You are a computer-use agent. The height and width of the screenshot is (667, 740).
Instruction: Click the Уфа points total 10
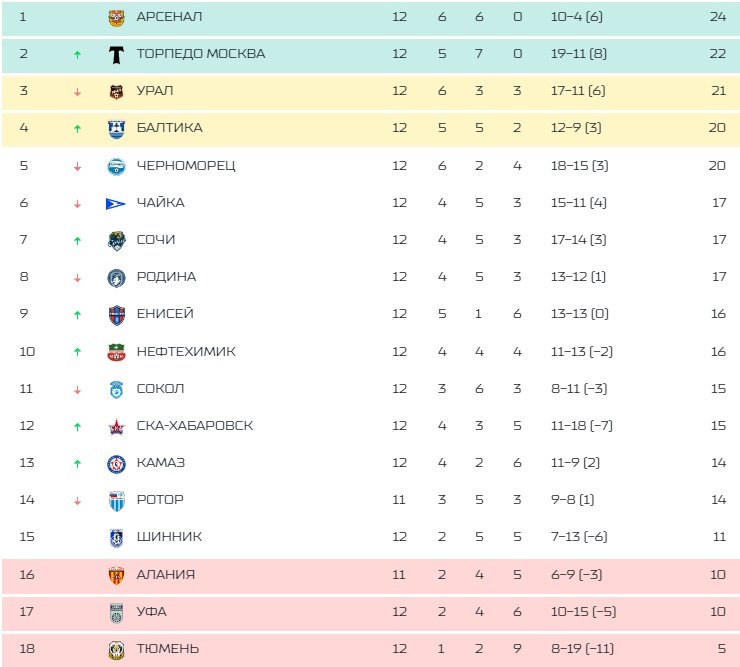717,612
